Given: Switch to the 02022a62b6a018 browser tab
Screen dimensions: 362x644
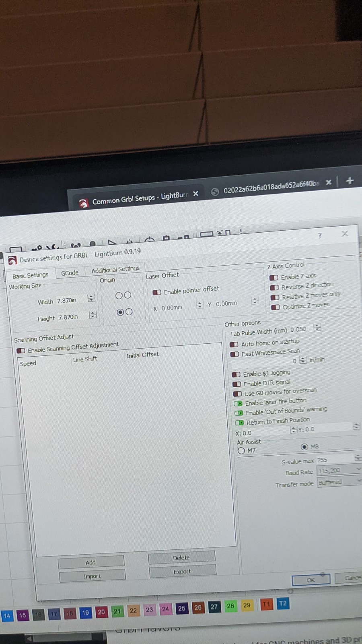Looking at the screenshot, I should point(271,187).
